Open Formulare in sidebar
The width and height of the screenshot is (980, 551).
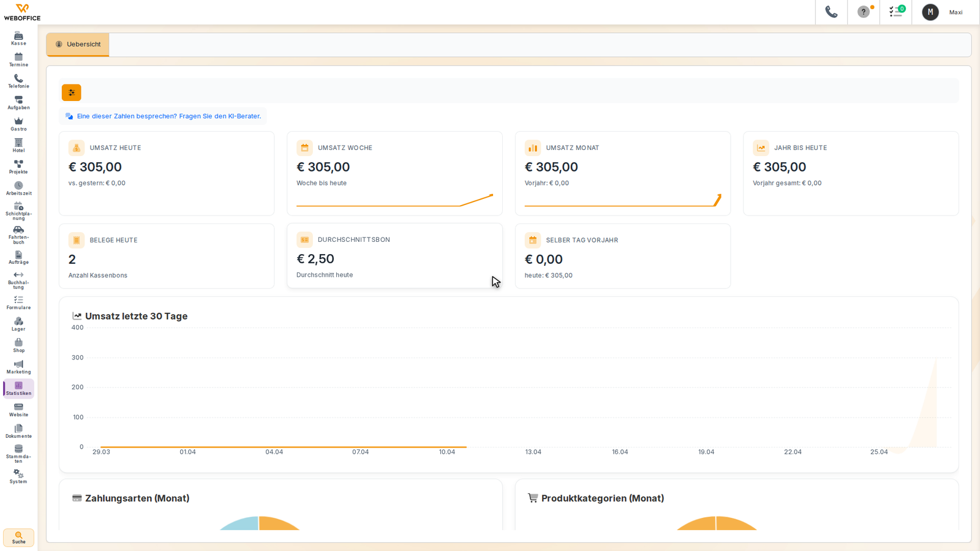coord(18,303)
